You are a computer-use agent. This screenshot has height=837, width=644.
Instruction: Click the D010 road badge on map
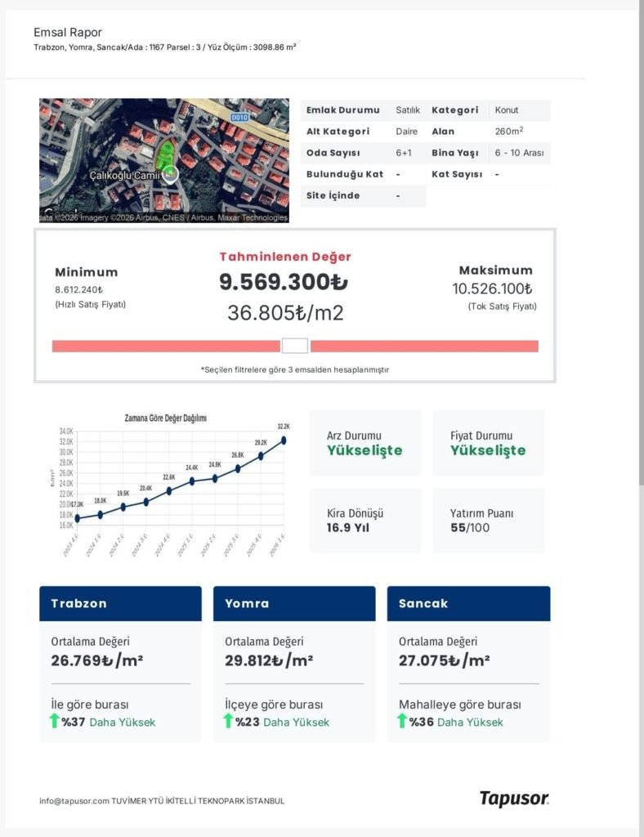[x=239, y=118]
